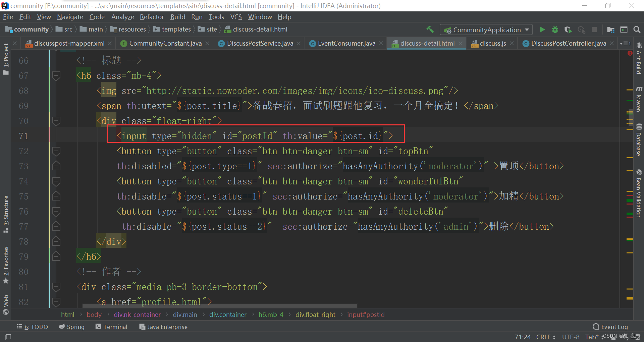Toggle tool window bars icon bottom-left

point(8,337)
